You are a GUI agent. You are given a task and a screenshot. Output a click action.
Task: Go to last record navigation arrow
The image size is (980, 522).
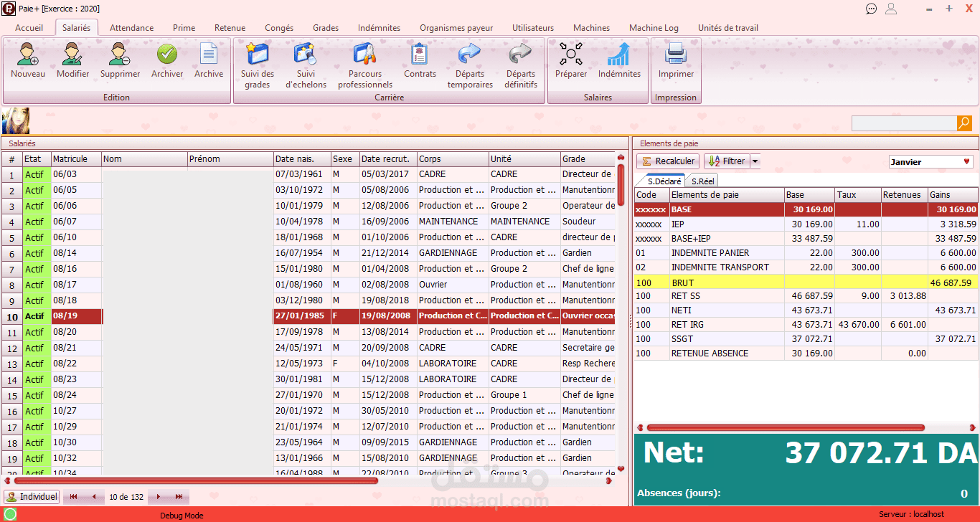[179, 496]
